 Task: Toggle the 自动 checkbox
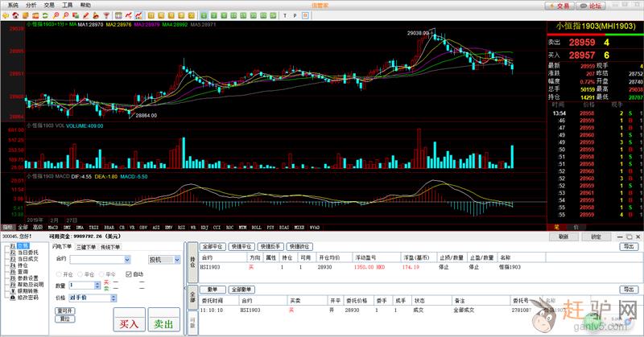click(128, 274)
